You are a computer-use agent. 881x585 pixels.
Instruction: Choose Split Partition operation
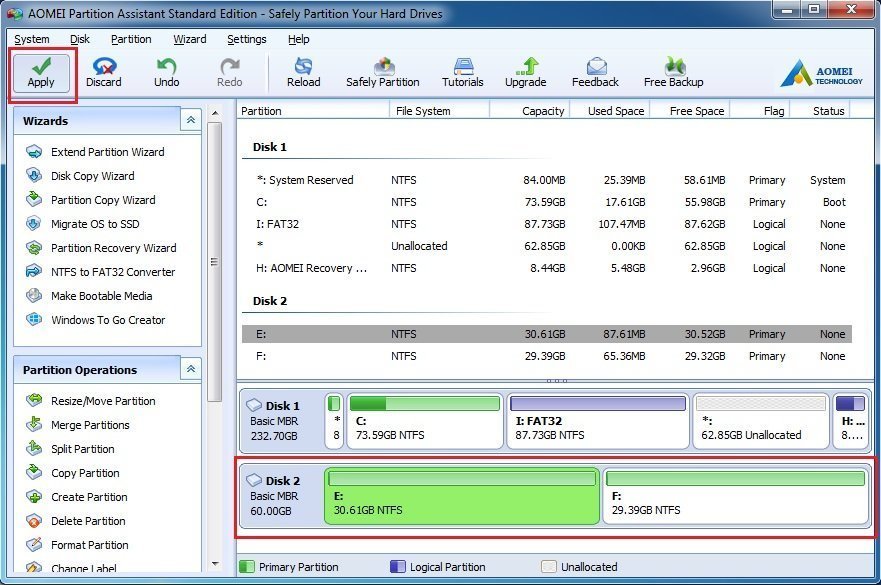click(x=71, y=449)
